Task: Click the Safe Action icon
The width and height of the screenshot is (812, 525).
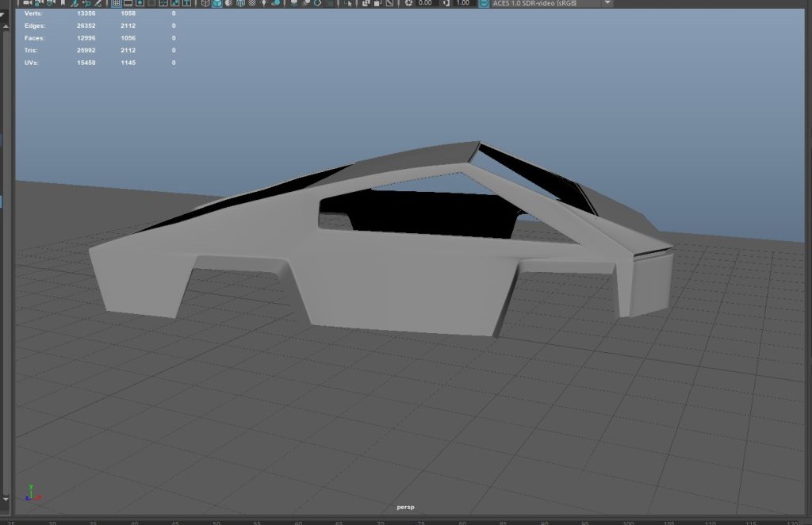Action: pyautogui.click(x=175, y=3)
